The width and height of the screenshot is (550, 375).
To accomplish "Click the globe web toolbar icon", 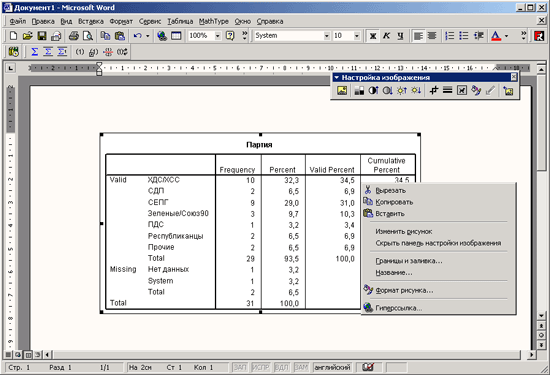I will pyautogui.click(x=162, y=36).
